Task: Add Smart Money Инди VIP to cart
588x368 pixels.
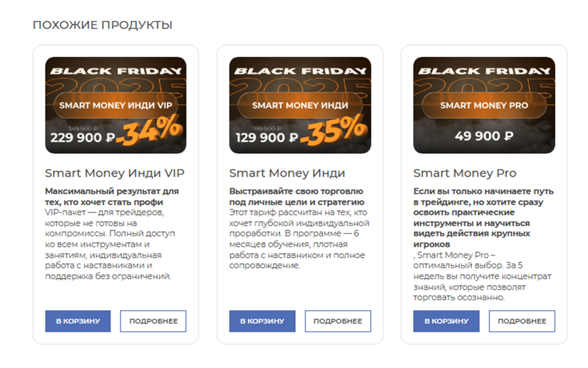Action: tap(78, 321)
